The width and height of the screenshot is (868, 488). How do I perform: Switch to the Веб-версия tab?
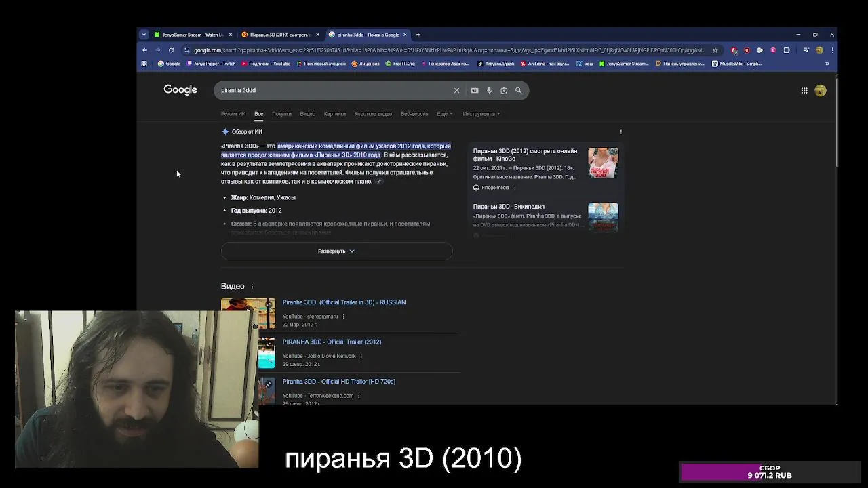(x=414, y=114)
